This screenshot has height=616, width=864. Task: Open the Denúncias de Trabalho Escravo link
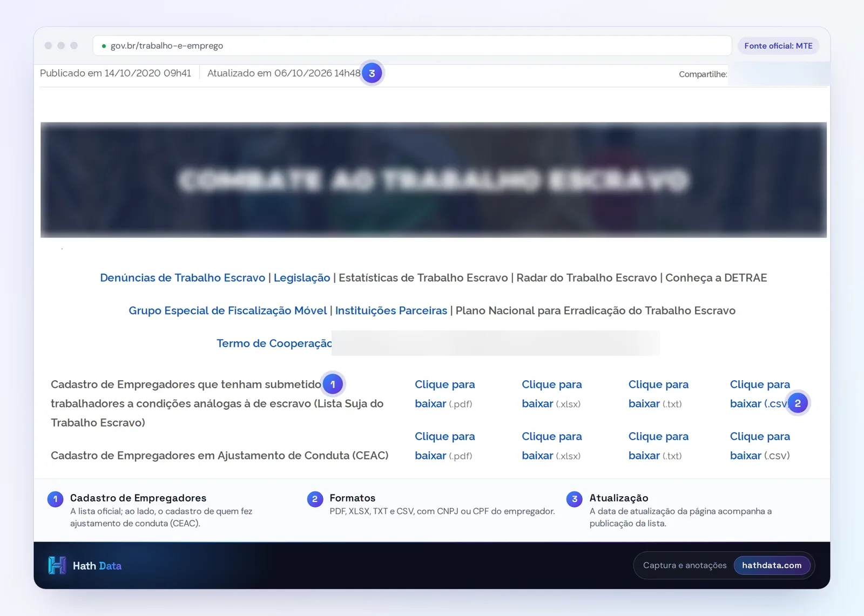tap(183, 278)
